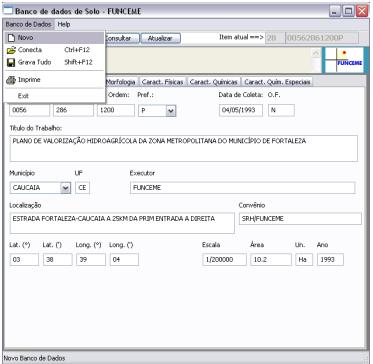
Task: Maximize the Banco de dados de Solo window
Action: pyautogui.click(x=348, y=12)
